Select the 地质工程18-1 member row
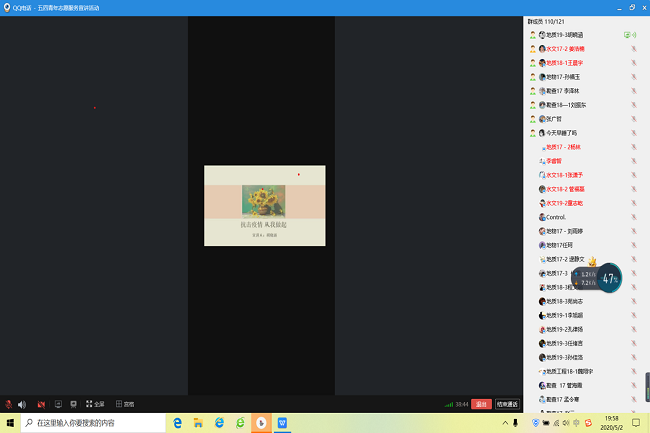Image resolution: width=650 pixels, height=433 pixels. coord(586,371)
